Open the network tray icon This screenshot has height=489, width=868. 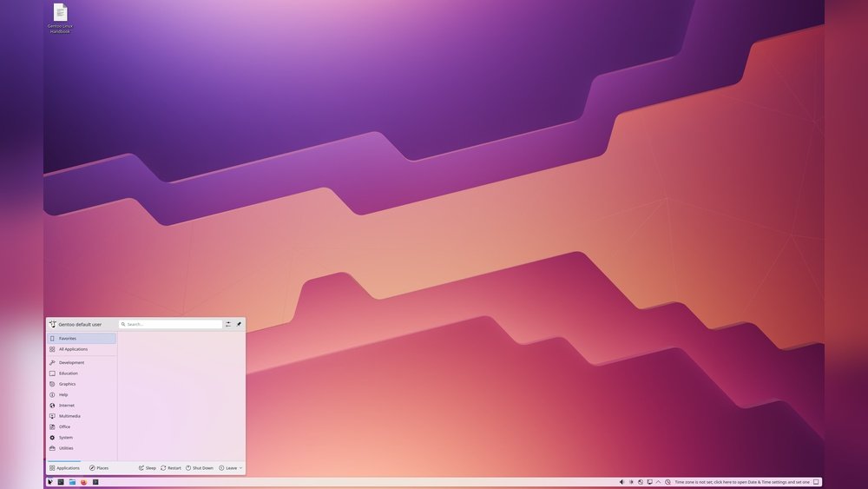point(641,482)
